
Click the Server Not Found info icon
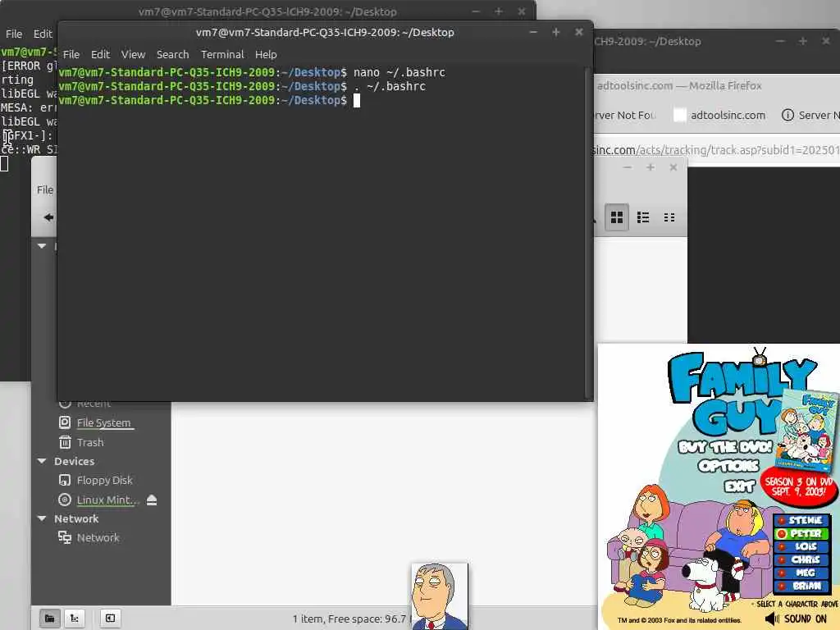pos(787,115)
